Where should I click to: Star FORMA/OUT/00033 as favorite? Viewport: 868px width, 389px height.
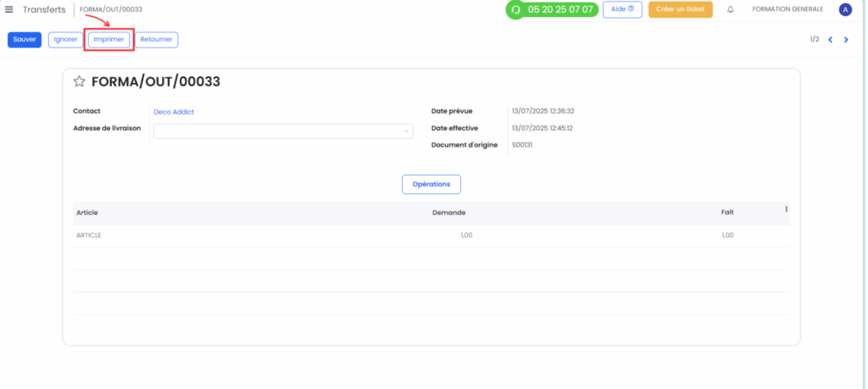click(80, 82)
